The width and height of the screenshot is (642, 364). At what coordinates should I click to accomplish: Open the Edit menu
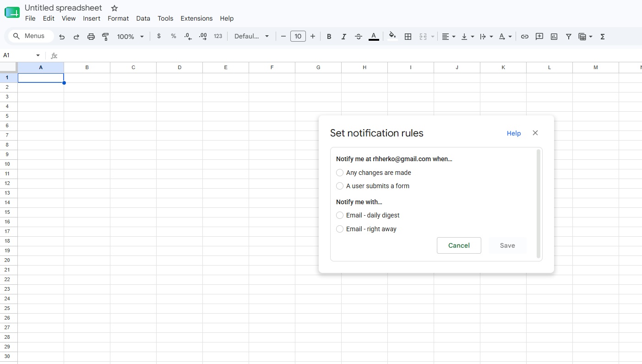[49, 18]
